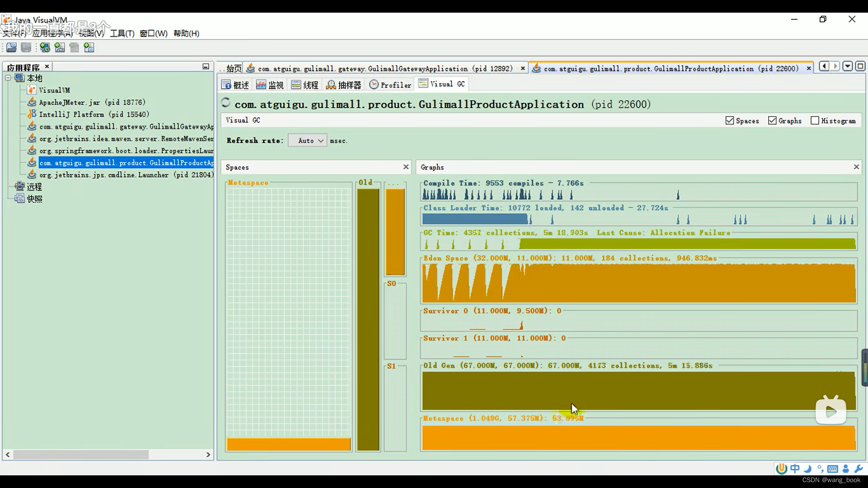Toggle the Graphs checkbox
This screenshot has width=868, height=488.
tap(772, 121)
